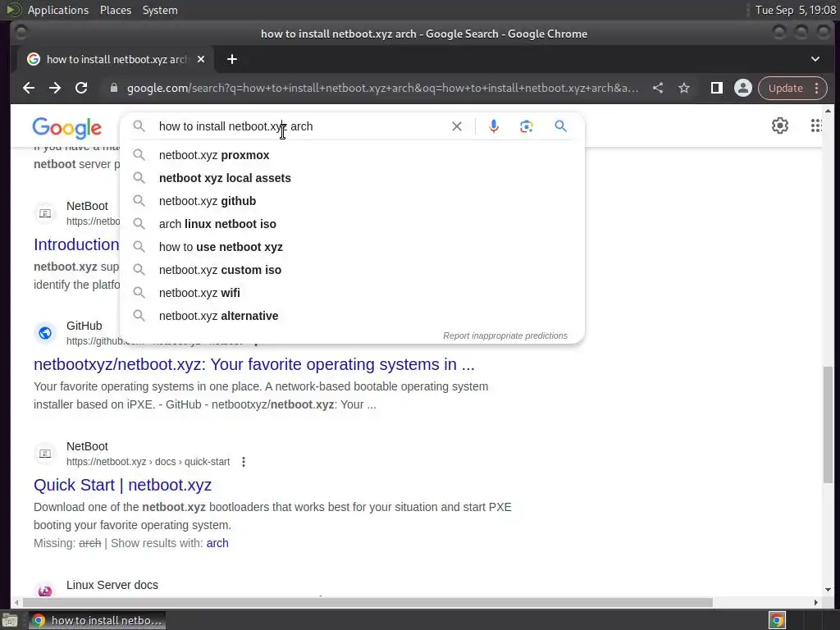Screen dimensions: 840x630
Task: Click inside Google search text field
Action: 300,126
